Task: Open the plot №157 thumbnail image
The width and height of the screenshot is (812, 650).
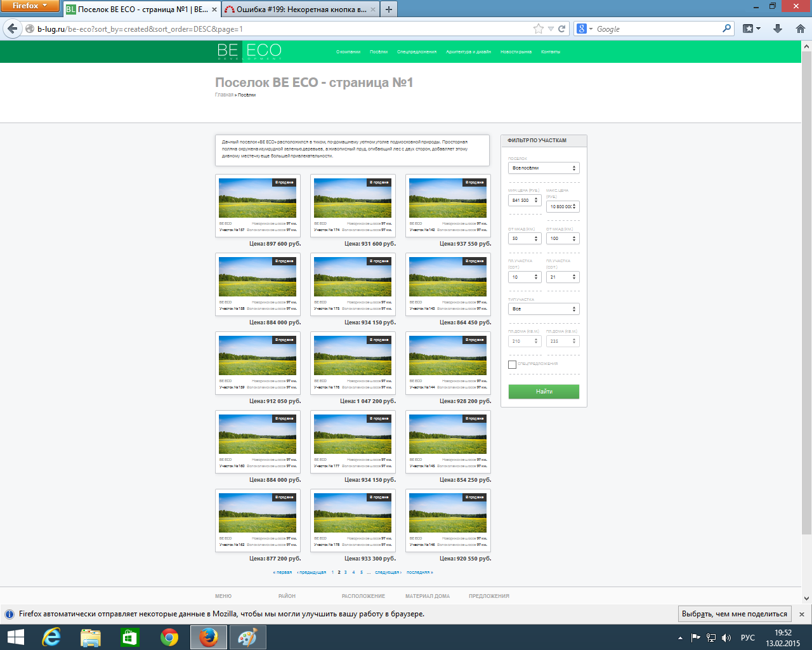Action: [x=258, y=198]
